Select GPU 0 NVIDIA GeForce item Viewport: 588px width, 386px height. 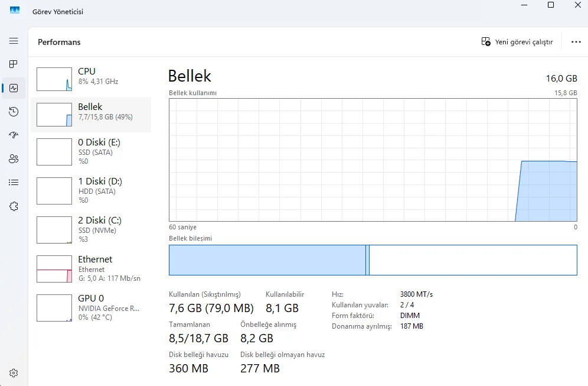[x=91, y=307]
